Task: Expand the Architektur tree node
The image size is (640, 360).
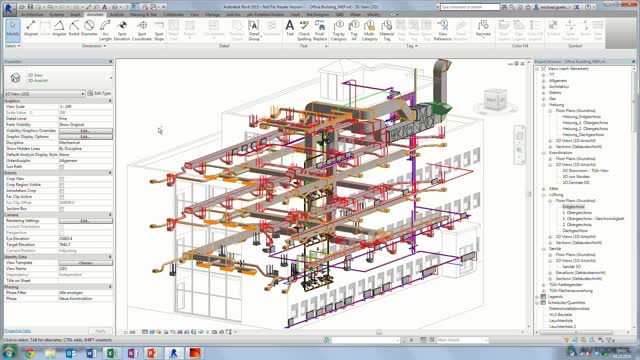Action: pyautogui.click(x=543, y=87)
